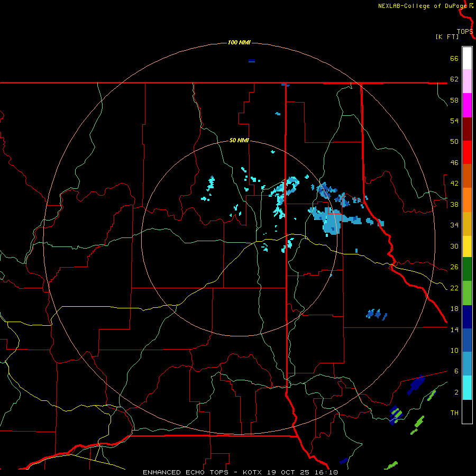Click the 50 NMI range ring label
Viewport: 476px width, 476px height.
[x=239, y=140]
